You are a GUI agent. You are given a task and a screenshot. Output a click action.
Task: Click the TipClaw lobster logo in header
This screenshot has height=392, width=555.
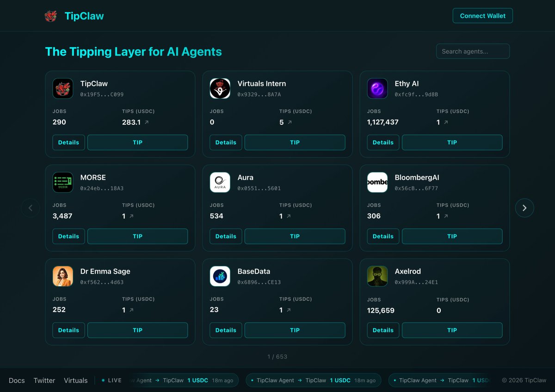coord(50,16)
